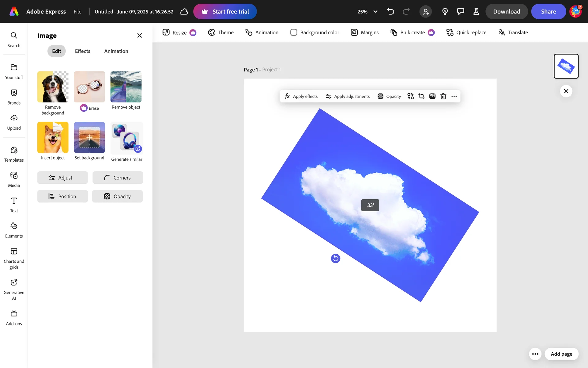Click the rotate handle on image
Image resolution: width=588 pixels, height=368 pixels.
tap(336, 259)
